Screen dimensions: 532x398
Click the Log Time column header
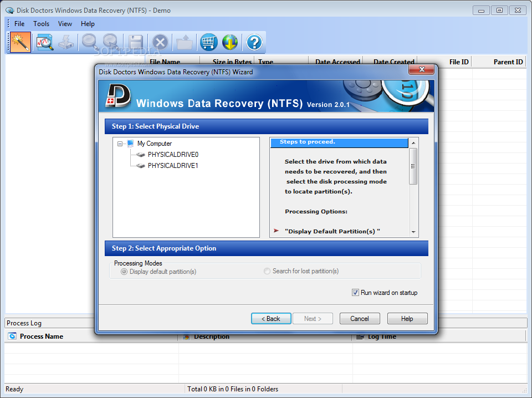coord(439,336)
